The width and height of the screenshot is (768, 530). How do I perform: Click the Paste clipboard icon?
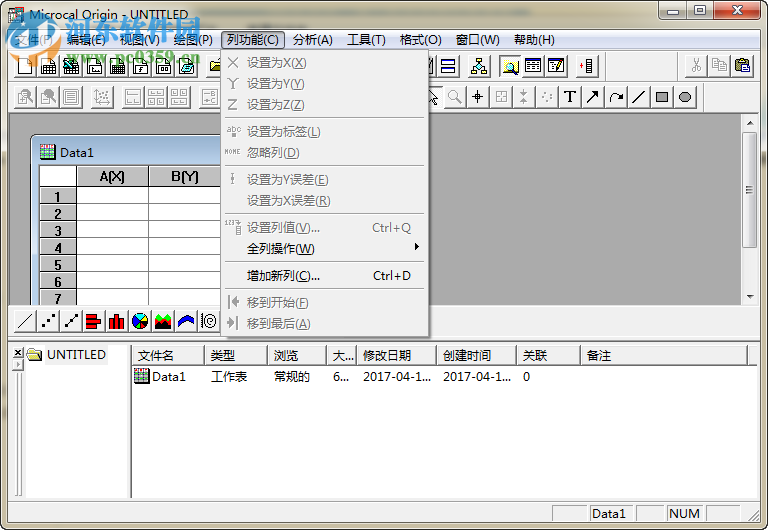[x=743, y=65]
